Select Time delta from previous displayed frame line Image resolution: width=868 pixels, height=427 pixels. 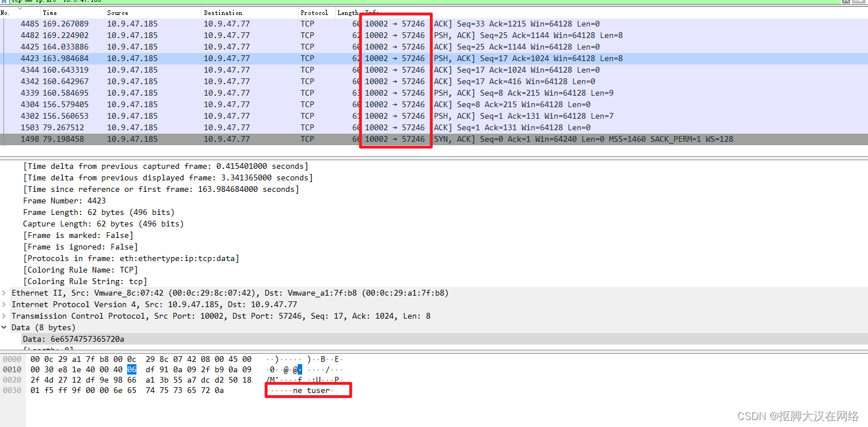(x=168, y=177)
